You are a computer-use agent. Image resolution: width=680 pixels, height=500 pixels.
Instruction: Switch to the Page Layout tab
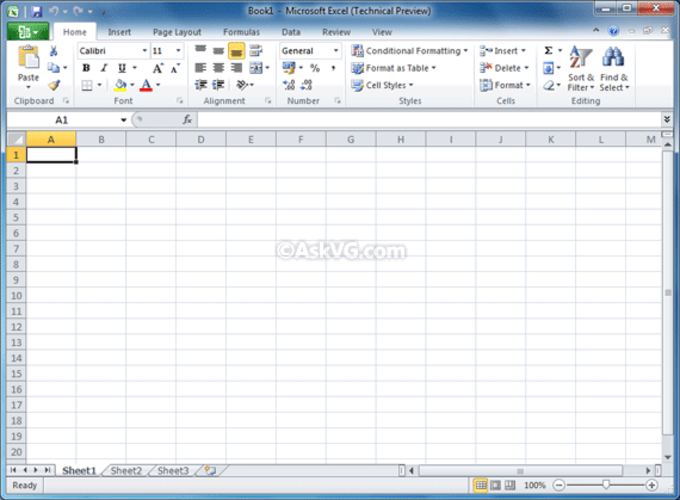pos(177,32)
